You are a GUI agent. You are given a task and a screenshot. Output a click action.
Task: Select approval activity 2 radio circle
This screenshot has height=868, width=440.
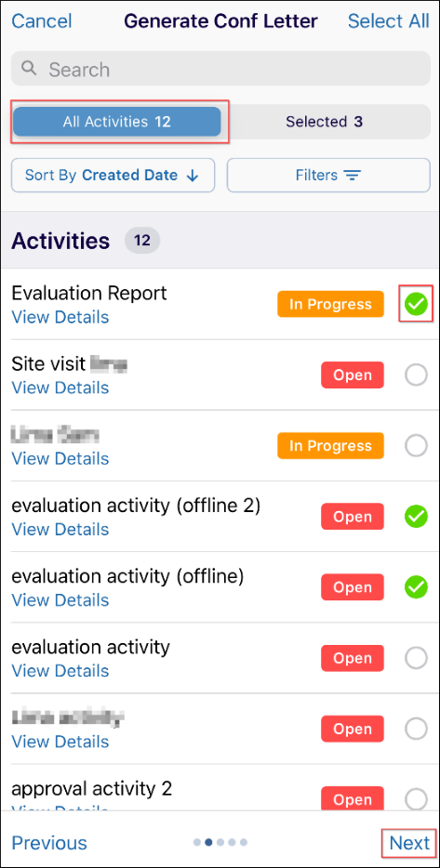(x=416, y=799)
